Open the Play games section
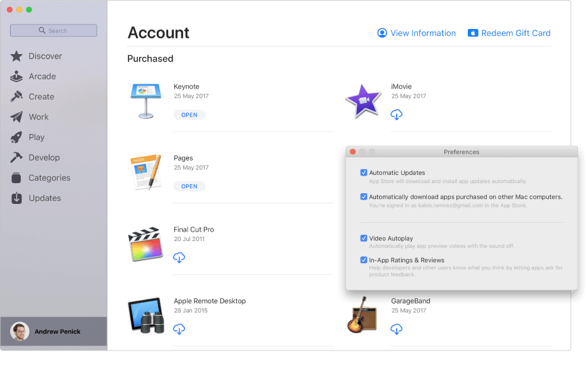The width and height of the screenshot is (588, 377). 35,137
